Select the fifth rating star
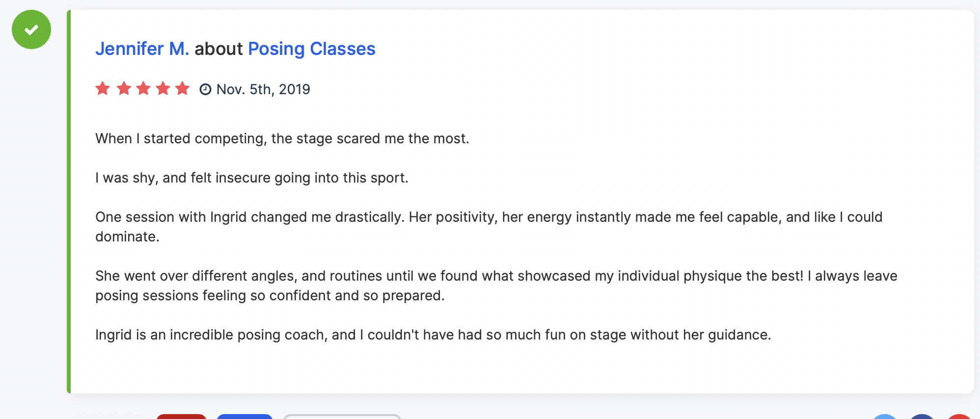Viewport: 980px width, 419px height. [182, 88]
